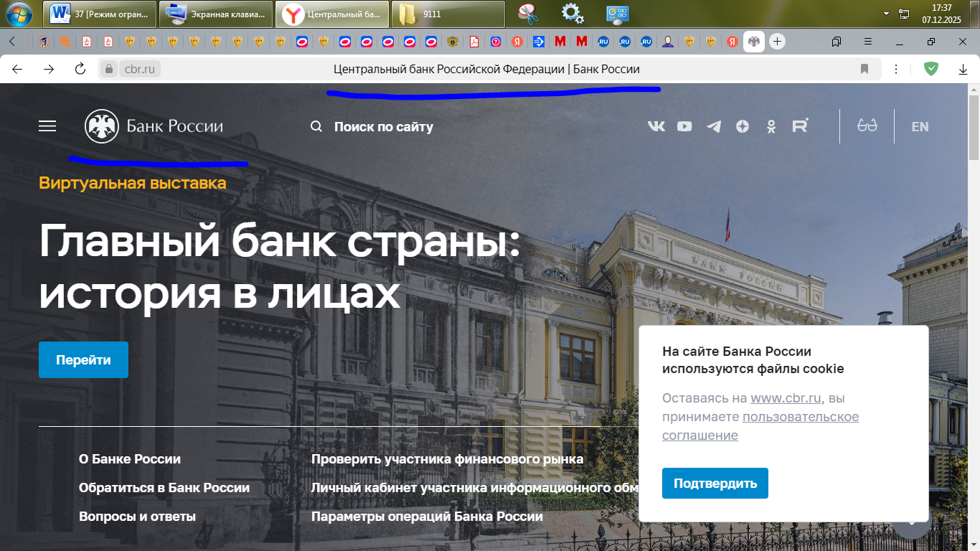Select the Экранная клавиатура taskbar item
Image resolution: width=980 pixels, height=551 pixels.
215,14
